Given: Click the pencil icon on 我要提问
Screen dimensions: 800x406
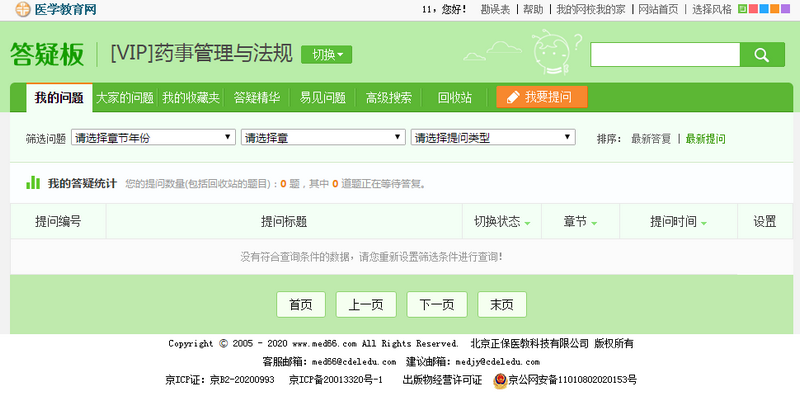Looking at the screenshot, I should point(513,97).
